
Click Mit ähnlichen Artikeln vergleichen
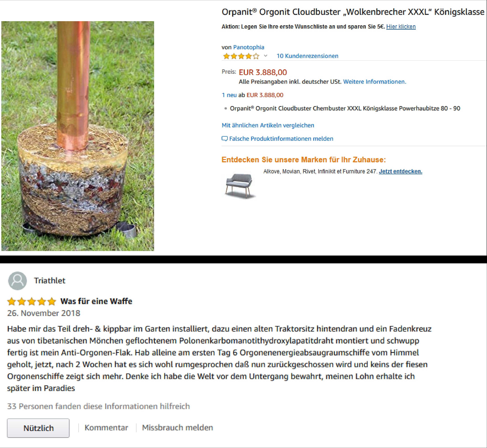pos(268,125)
